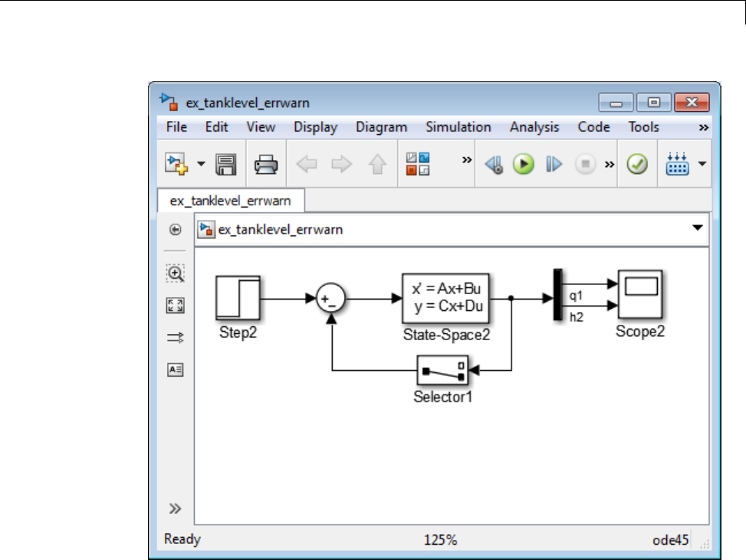The image size is (746, 560).
Task: Click the Step Forward icon
Action: [x=554, y=165]
